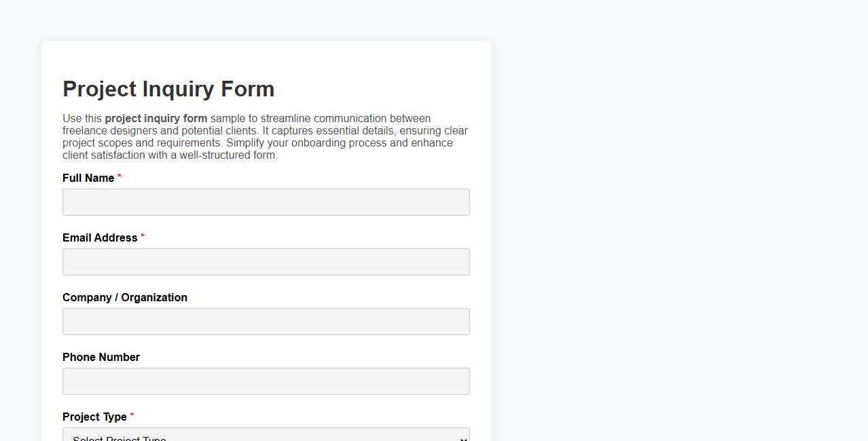Click the Email Address input field
Image resolution: width=868 pixels, height=441 pixels.
pyautogui.click(x=266, y=261)
